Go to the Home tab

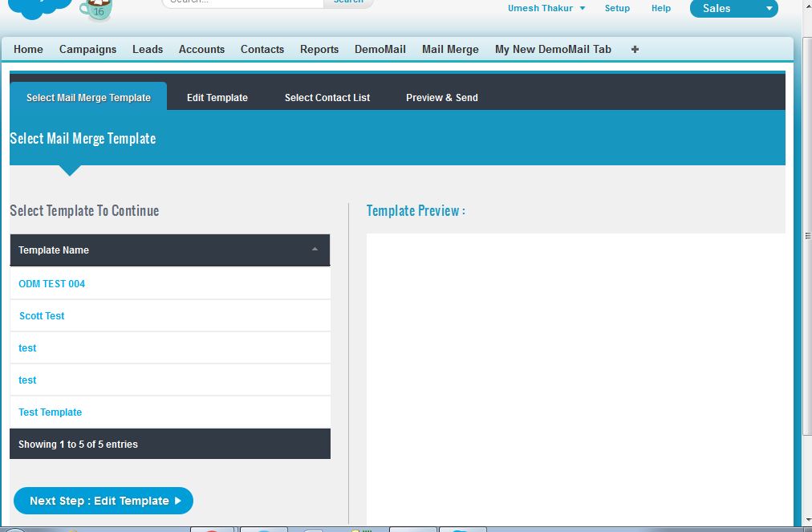(28, 49)
